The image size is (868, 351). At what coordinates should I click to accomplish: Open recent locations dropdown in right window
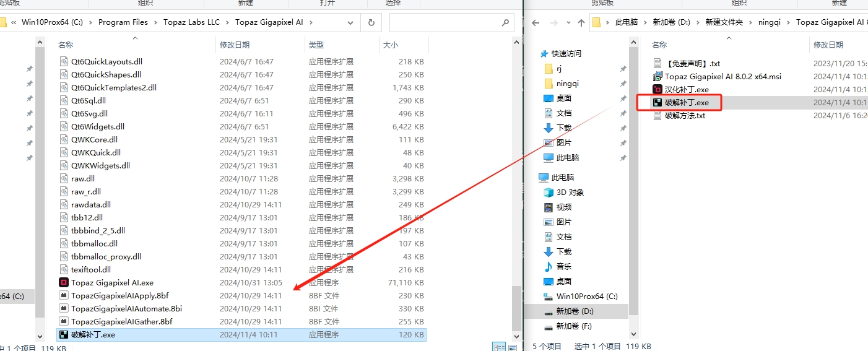coord(568,23)
